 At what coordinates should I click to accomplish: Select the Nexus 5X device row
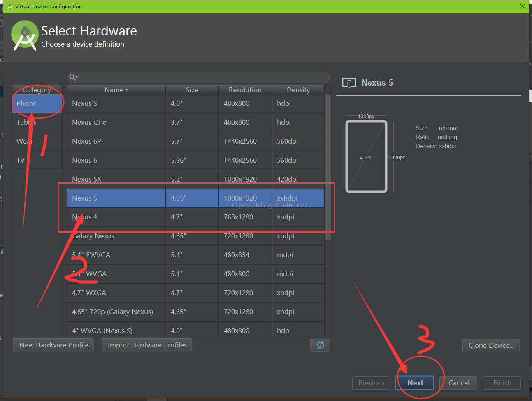(196, 179)
